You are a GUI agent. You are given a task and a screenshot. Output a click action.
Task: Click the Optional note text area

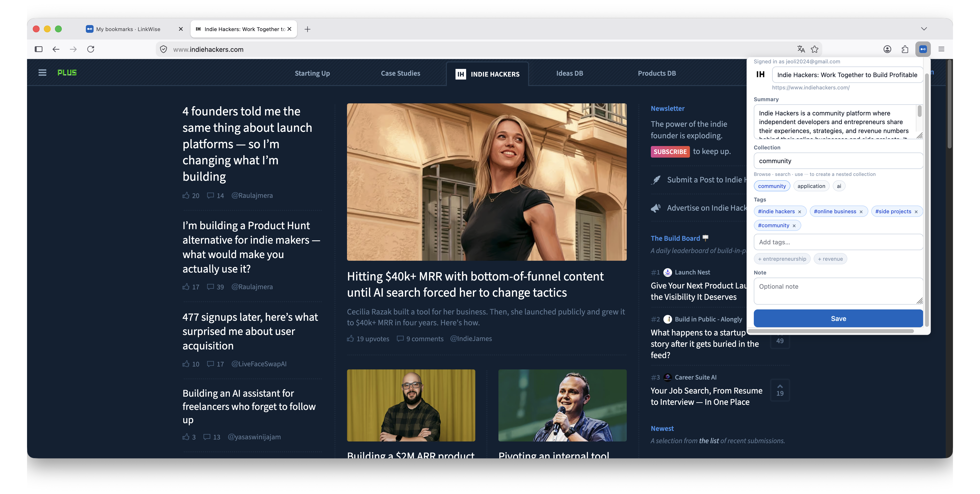click(838, 291)
